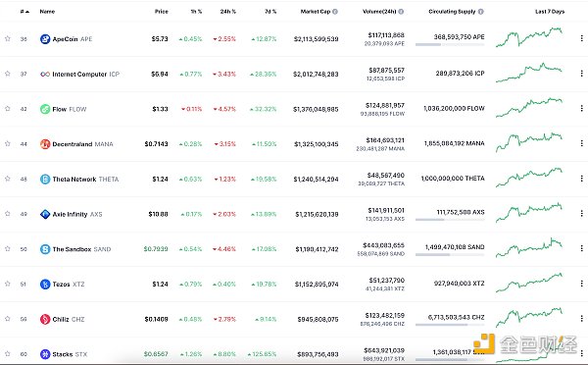Open the three-dot menu for ApeCoin row
This screenshot has height=365, width=588.
(581, 38)
